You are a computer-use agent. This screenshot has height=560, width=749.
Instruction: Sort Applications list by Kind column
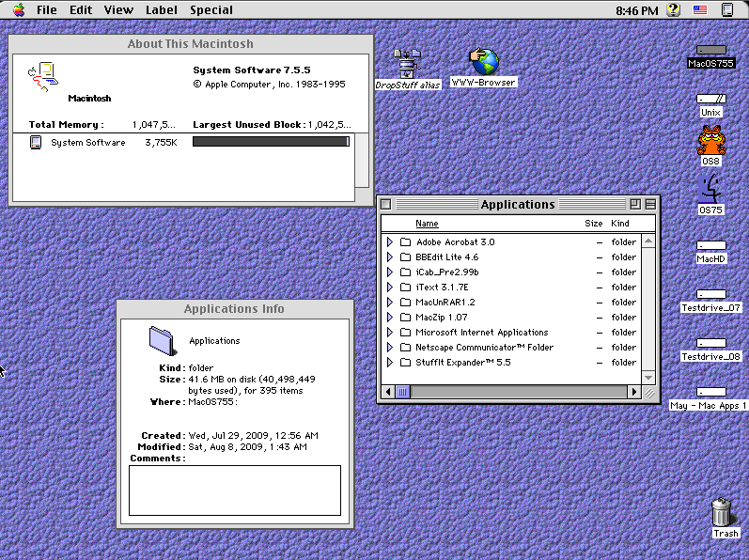[x=620, y=224]
